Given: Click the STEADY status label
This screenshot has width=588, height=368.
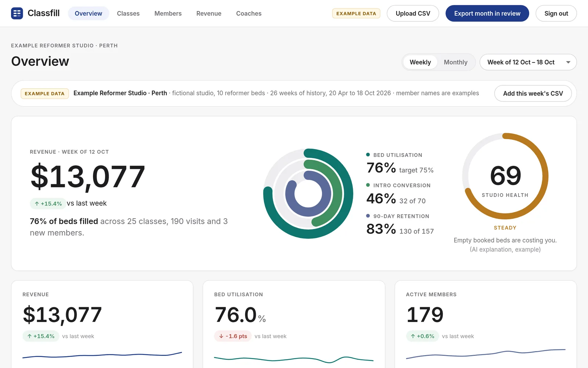Looking at the screenshot, I should click(505, 228).
